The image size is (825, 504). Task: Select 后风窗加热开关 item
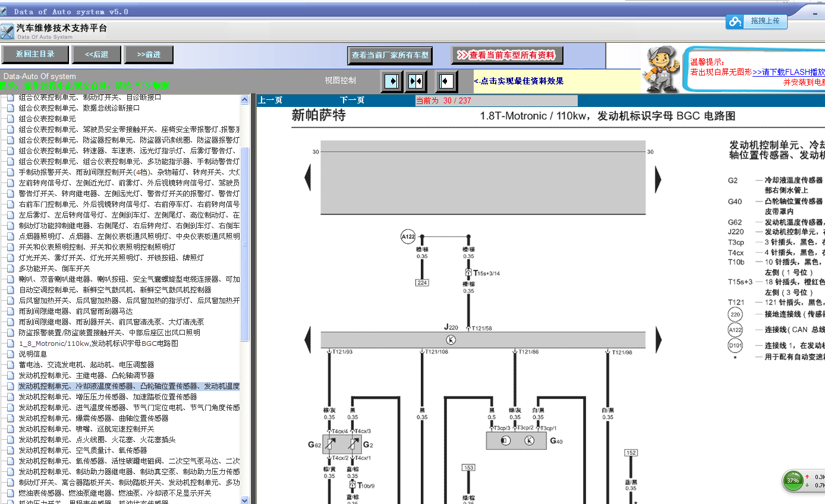[x=129, y=301]
